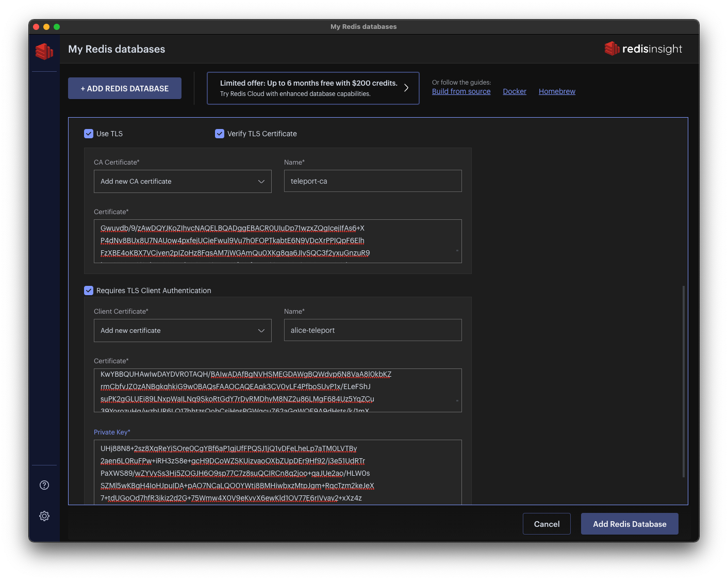
Task: Open the Add new CA certificate dropdown
Action: 183,181
